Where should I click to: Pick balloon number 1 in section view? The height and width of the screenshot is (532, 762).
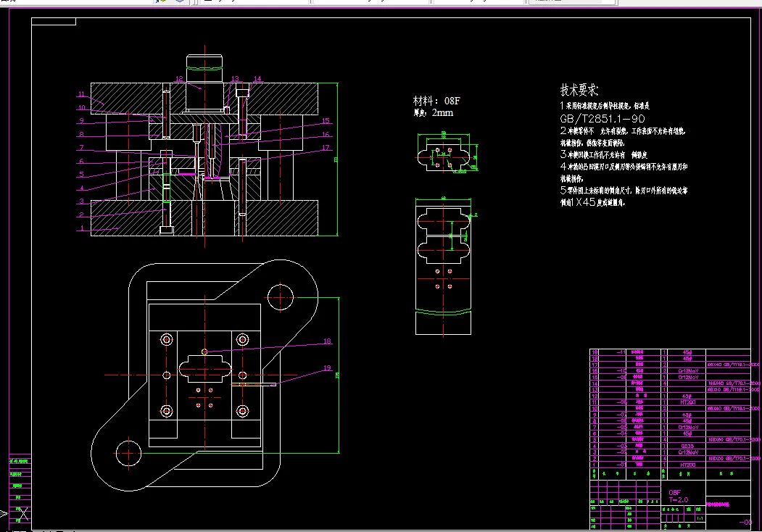coord(82,228)
